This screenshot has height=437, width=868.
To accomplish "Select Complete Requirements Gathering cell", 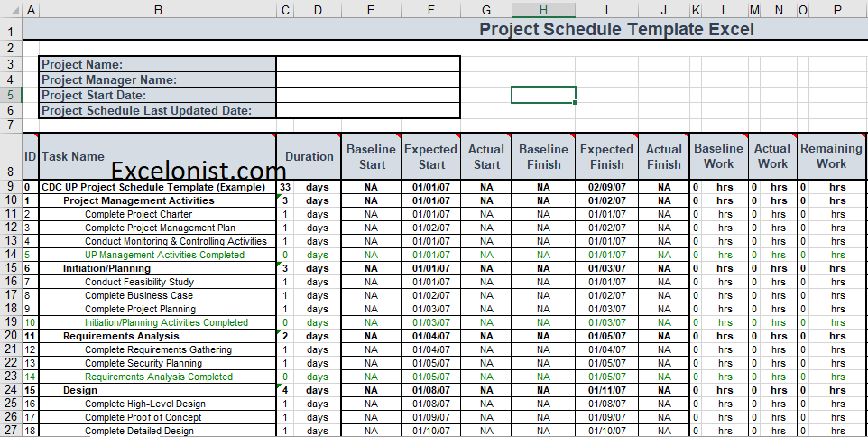I will coord(158,349).
